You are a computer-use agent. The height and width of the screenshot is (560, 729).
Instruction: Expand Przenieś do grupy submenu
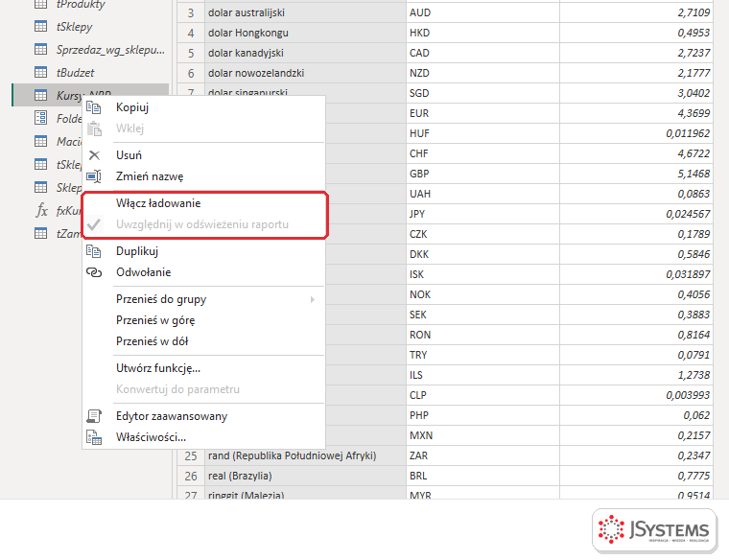tap(203, 299)
